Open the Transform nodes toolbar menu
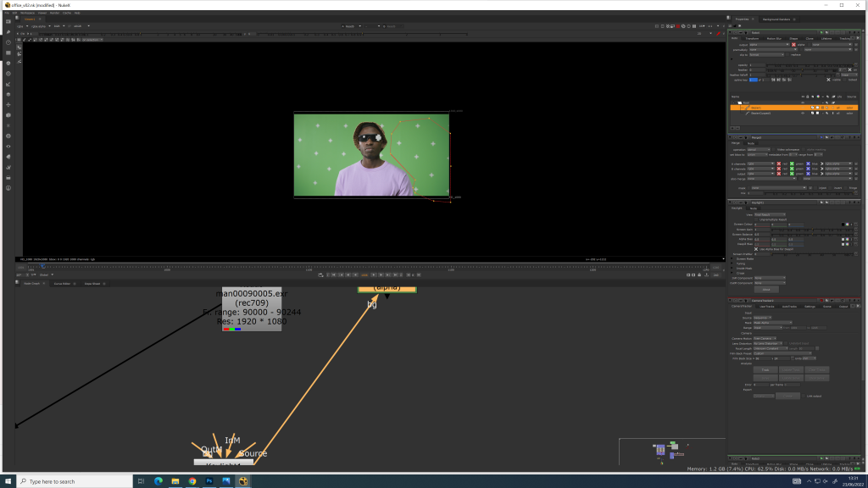This screenshot has height=488, width=868. point(8,104)
